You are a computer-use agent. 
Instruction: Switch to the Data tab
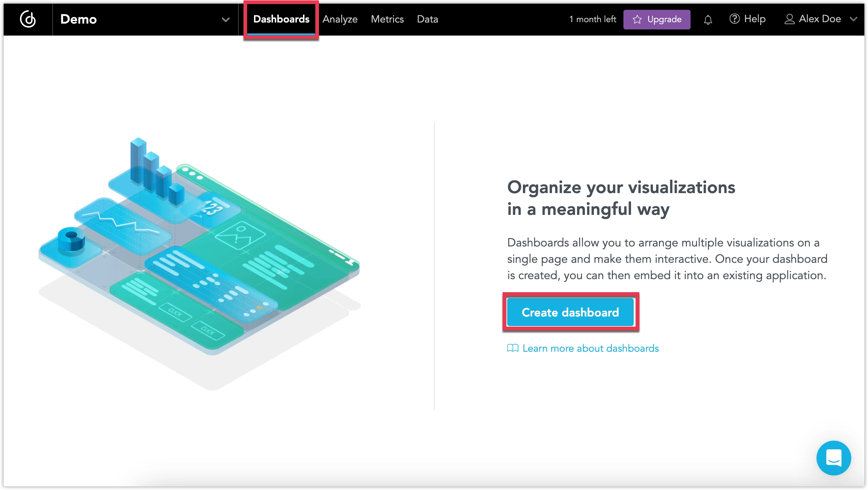427,19
